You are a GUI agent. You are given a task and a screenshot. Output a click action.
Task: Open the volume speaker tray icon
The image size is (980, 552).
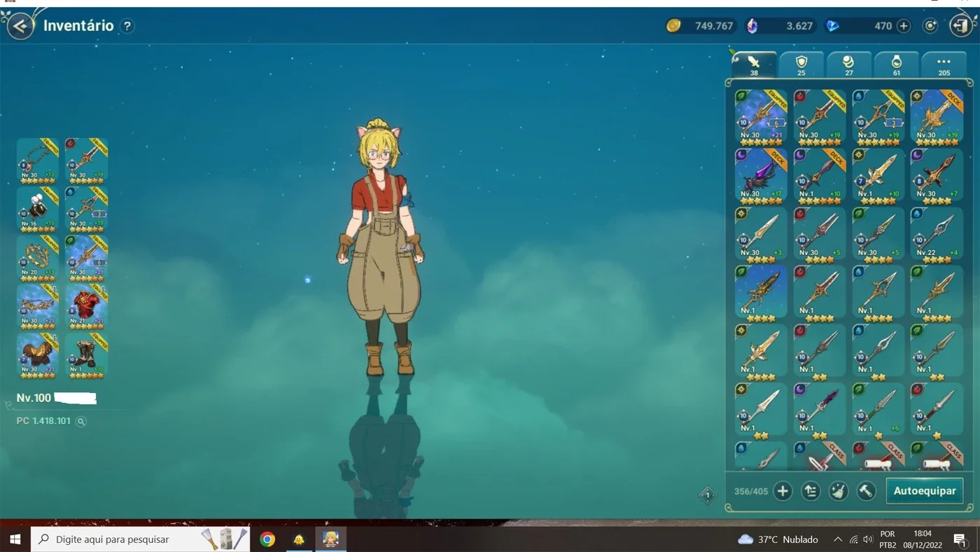point(868,539)
